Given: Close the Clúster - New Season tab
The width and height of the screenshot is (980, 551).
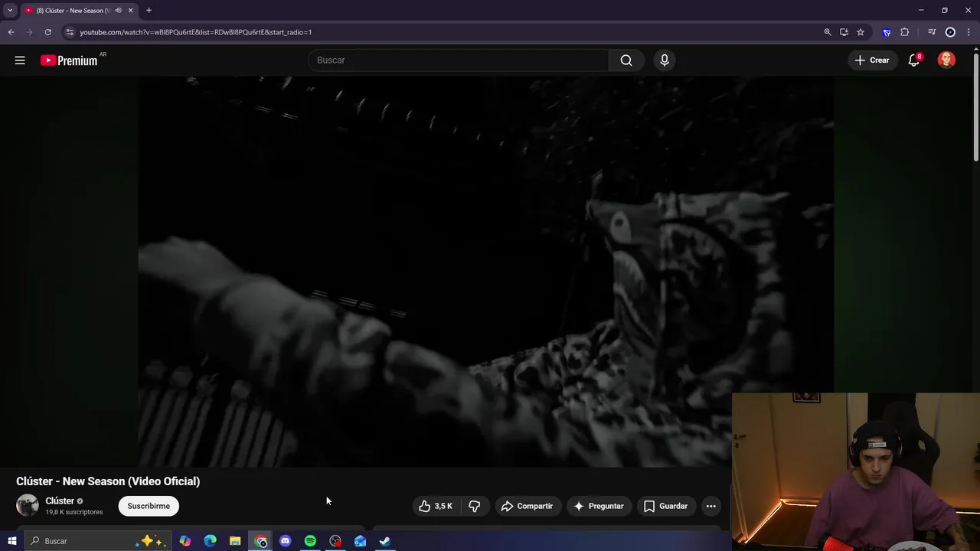Looking at the screenshot, I should pyautogui.click(x=130, y=11).
